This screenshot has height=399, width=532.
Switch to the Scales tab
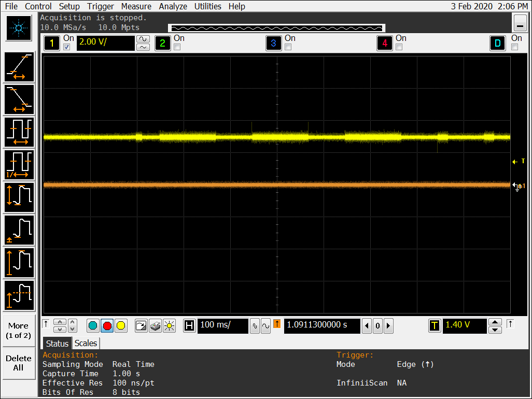(x=86, y=343)
